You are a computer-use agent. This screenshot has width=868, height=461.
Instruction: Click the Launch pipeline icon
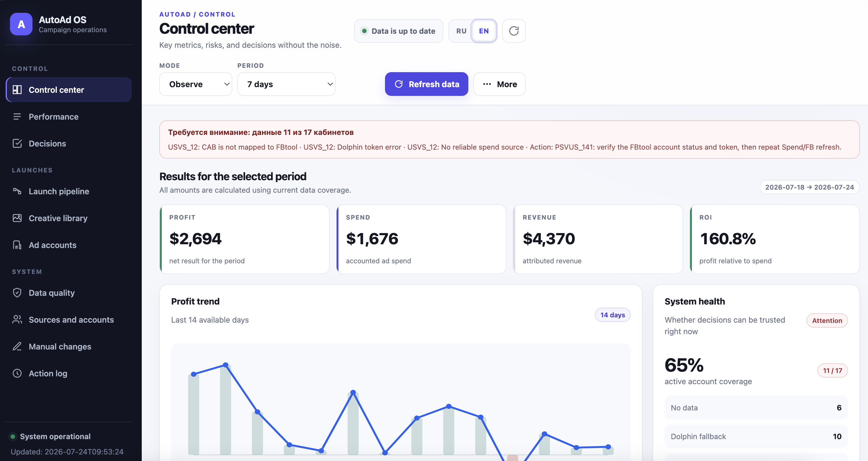tap(17, 191)
